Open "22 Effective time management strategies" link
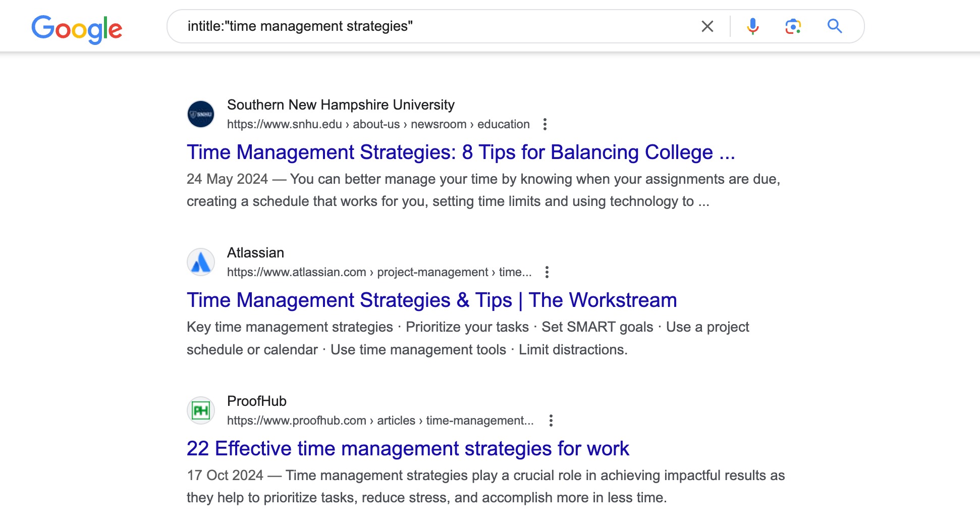980x523 pixels. [x=408, y=448]
